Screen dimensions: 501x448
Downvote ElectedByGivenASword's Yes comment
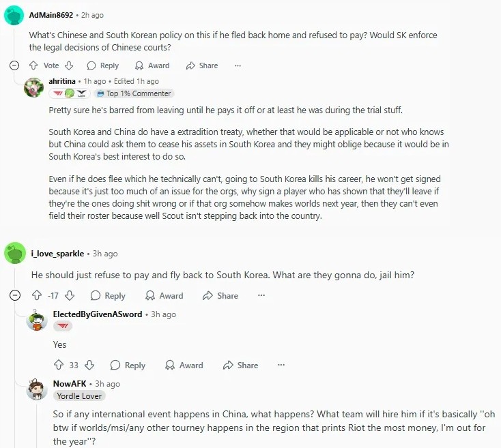click(89, 365)
